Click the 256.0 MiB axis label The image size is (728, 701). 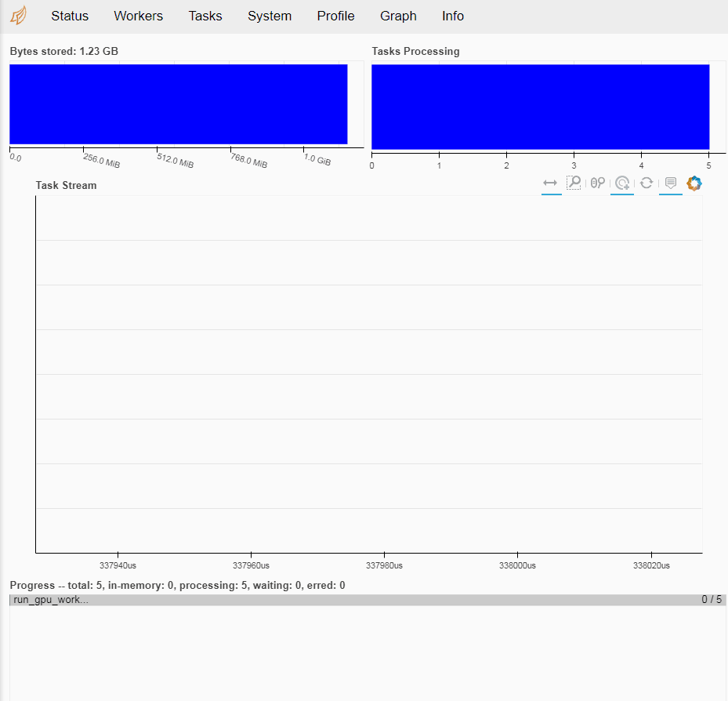tap(102, 161)
